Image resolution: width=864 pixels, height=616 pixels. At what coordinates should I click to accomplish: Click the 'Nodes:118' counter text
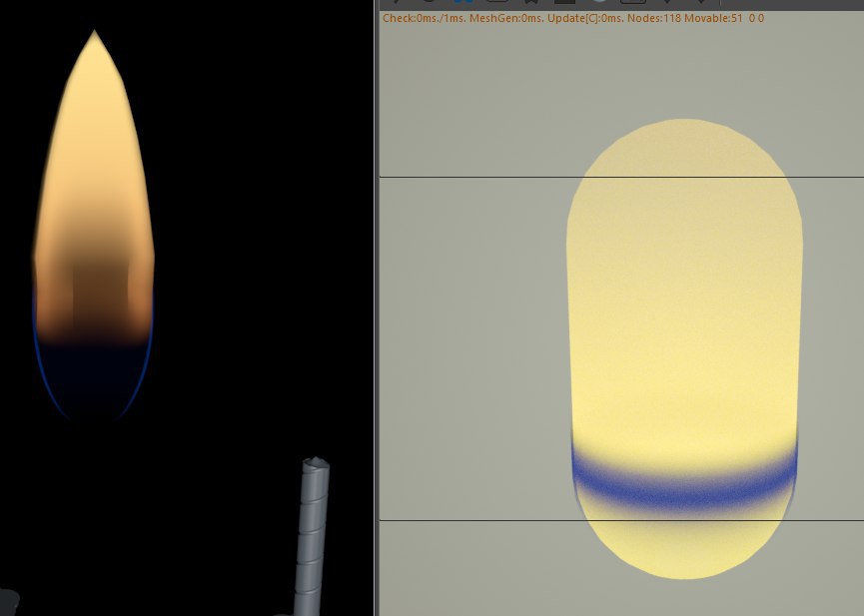click(654, 18)
